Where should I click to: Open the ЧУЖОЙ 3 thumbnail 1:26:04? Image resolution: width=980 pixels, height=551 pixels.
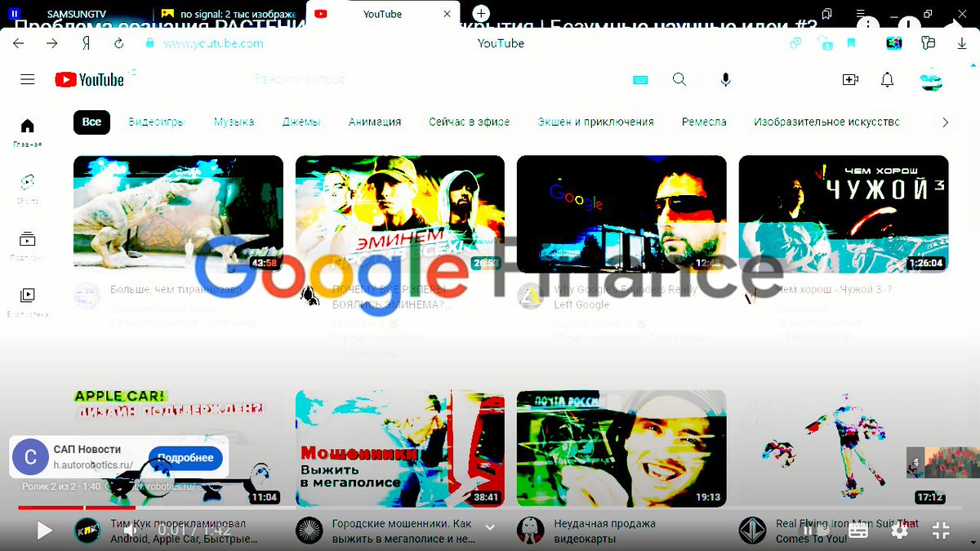tap(844, 214)
